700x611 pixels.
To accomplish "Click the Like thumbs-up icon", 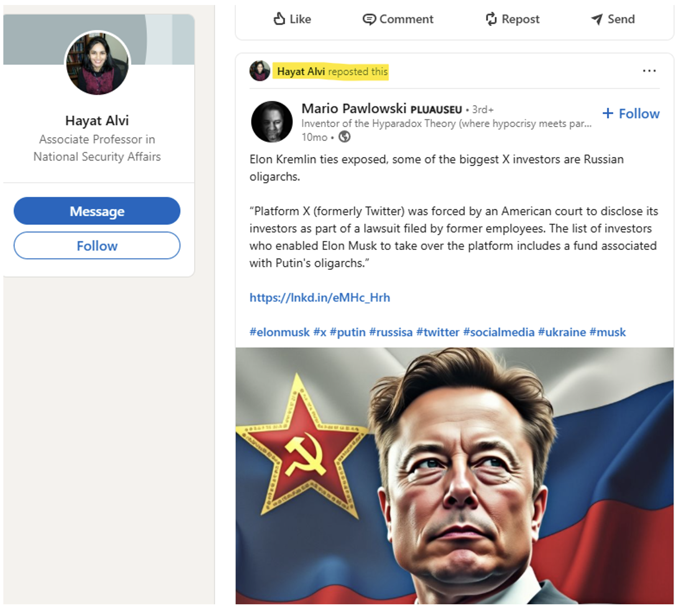I will click(279, 19).
